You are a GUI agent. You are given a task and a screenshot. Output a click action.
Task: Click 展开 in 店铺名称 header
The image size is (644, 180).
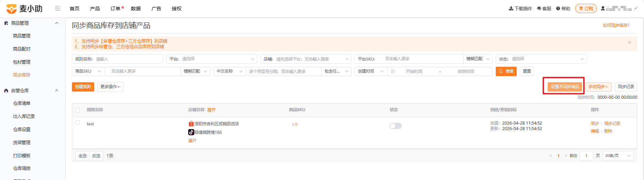pos(211,110)
